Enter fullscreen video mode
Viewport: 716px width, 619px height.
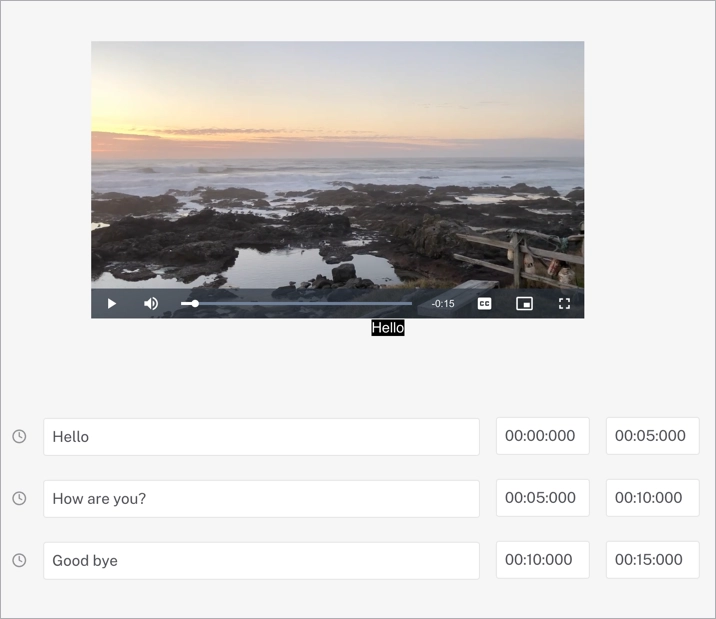[564, 304]
